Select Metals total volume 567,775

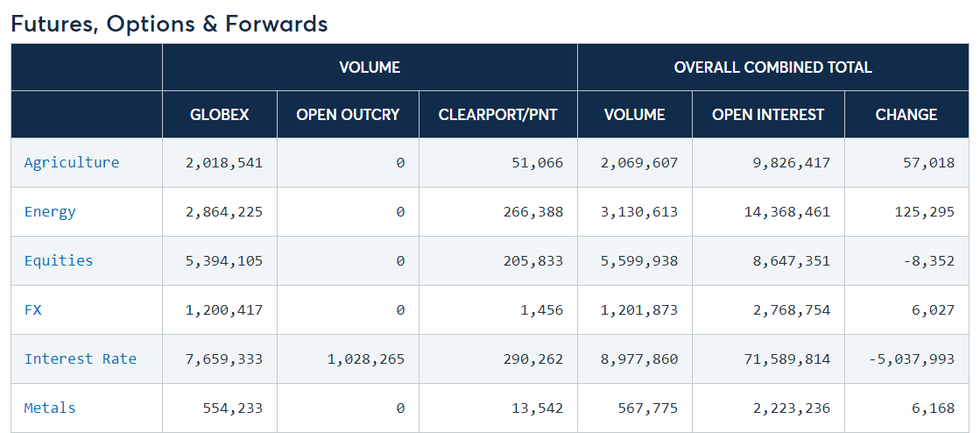coord(647,408)
